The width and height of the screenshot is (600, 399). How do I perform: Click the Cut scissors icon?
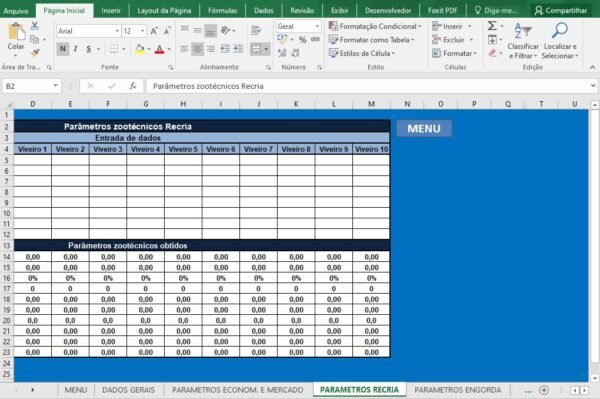click(35, 26)
